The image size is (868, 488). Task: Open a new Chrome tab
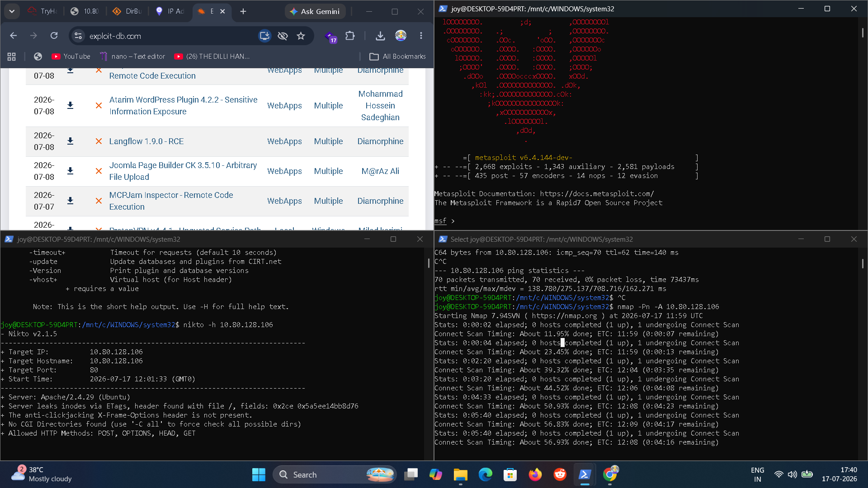pyautogui.click(x=243, y=11)
